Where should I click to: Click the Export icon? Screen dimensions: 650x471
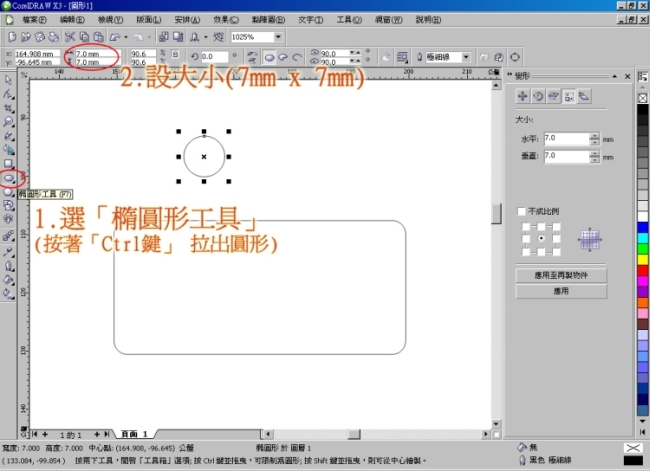pos(178,37)
